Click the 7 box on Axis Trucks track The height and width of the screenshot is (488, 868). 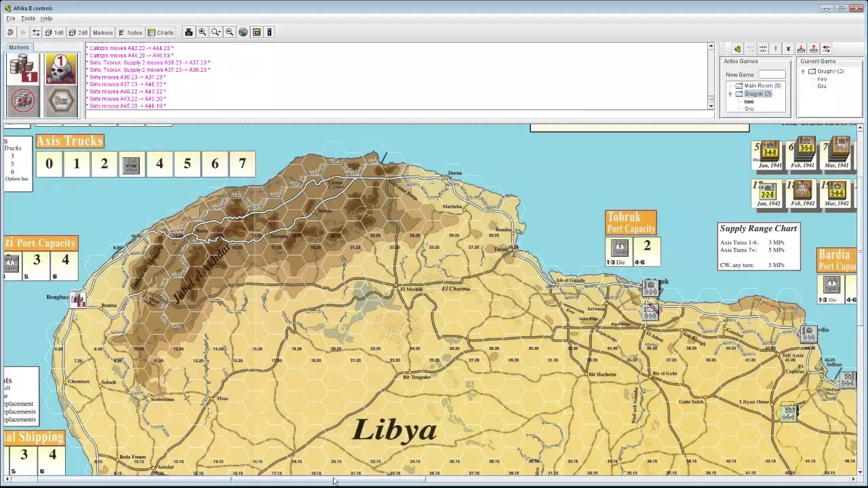pos(242,164)
